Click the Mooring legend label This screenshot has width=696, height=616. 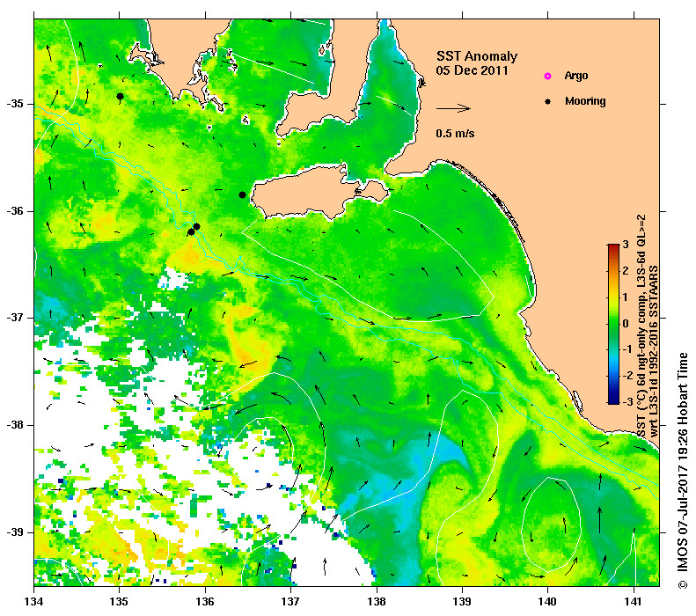585,101
